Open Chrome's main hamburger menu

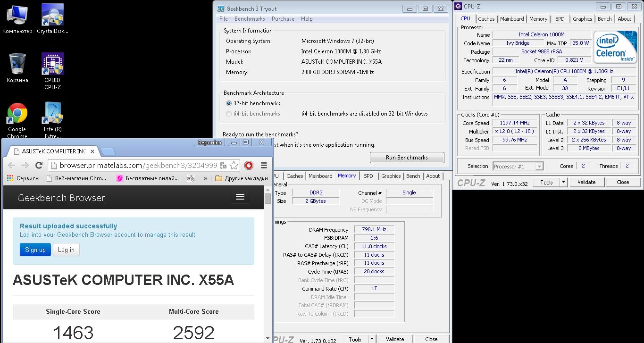[264, 165]
